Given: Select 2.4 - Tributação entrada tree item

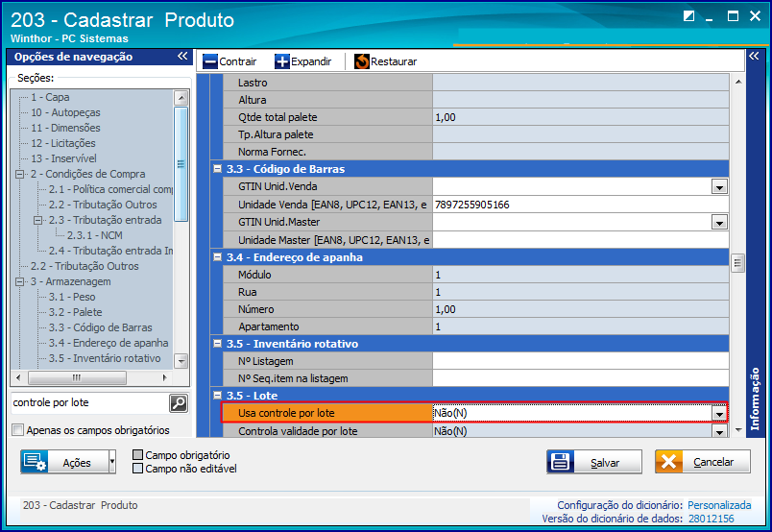Looking at the screenshot, I should (110, 251).
